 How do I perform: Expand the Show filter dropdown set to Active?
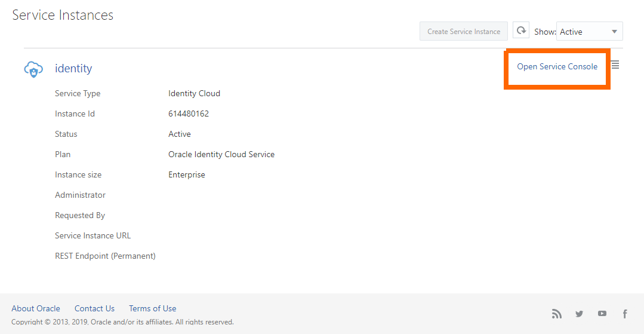pyautogui.click(x=589, y=32)
